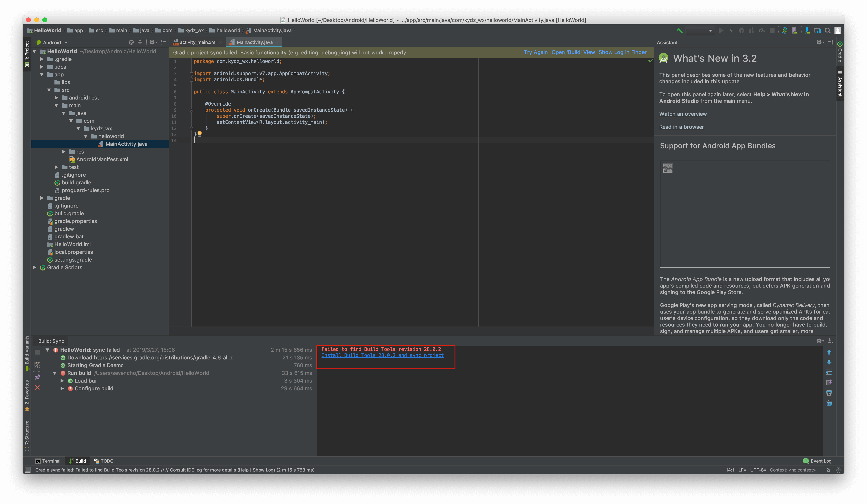This screenshot has height=504, width=867.
Task: Click the trash Clear All icon in Build output
Action: [829, 403]
